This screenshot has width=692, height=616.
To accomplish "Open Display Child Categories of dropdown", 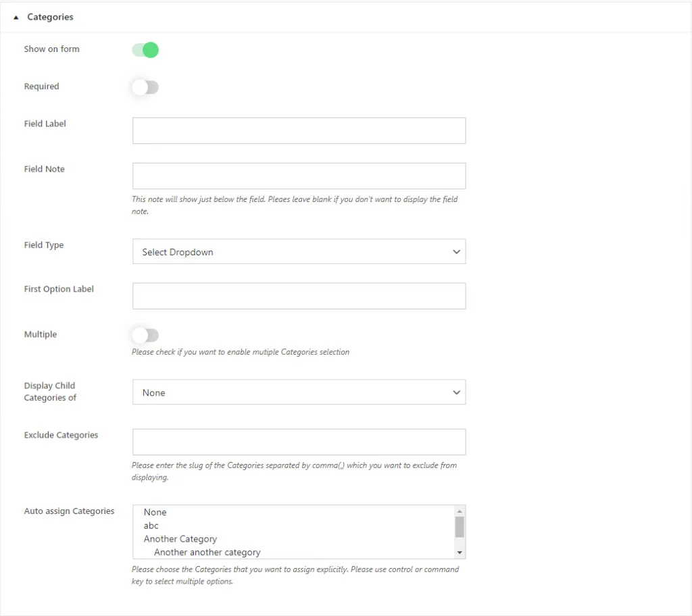I will coord(299,392).
